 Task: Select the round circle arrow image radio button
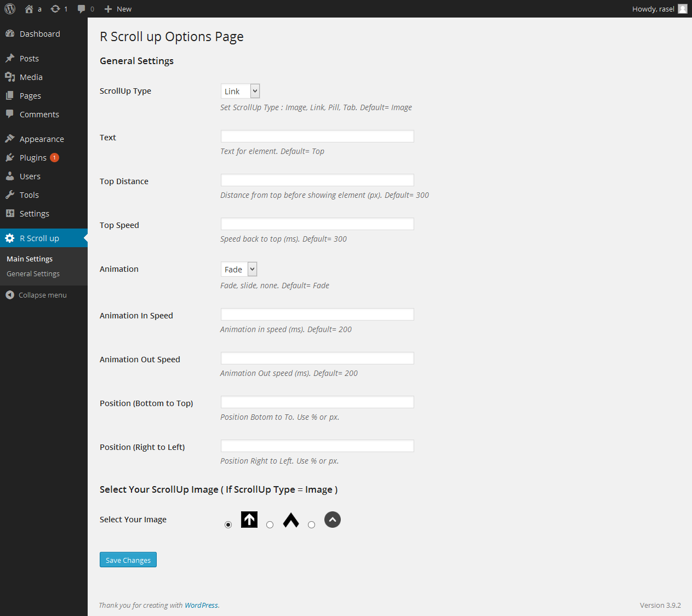(311, 525)
